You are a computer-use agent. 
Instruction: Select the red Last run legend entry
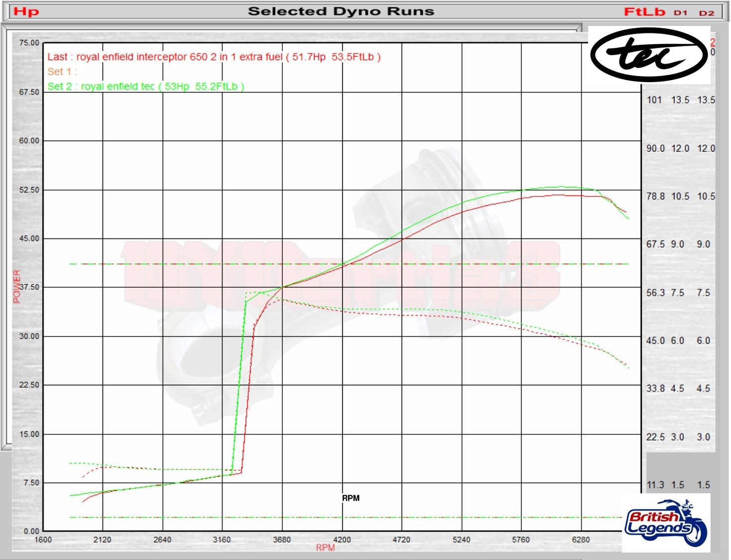click(214, 57)
